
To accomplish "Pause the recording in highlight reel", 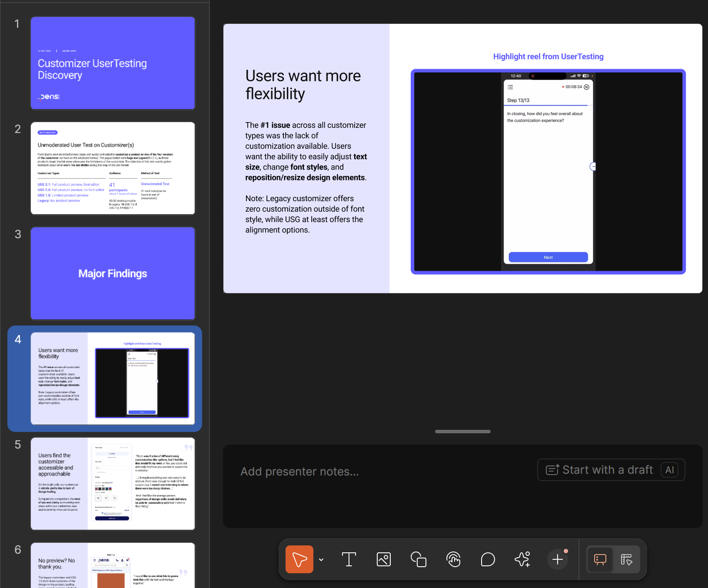I will [586, 87].
